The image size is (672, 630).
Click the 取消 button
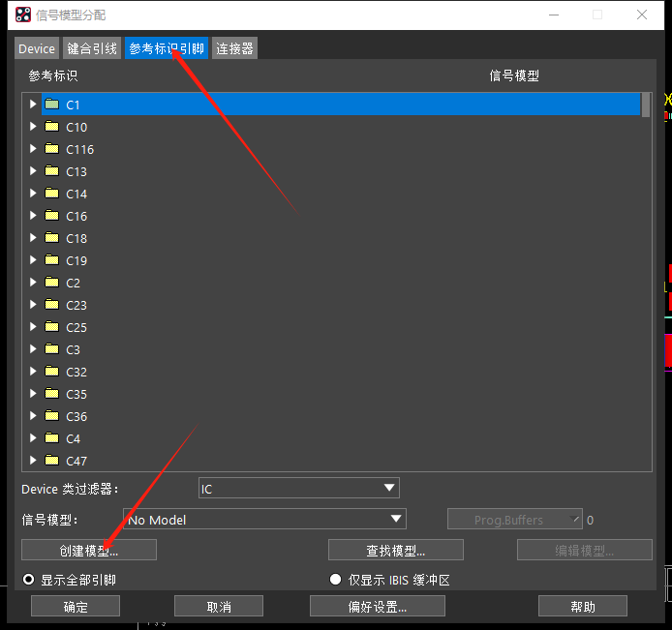[219, 606]
